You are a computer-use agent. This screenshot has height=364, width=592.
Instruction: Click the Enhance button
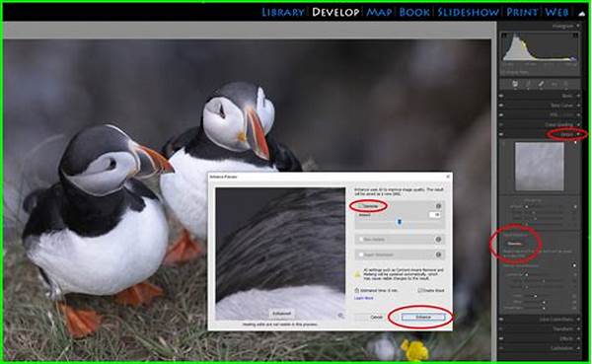click(x=423, y=318)
